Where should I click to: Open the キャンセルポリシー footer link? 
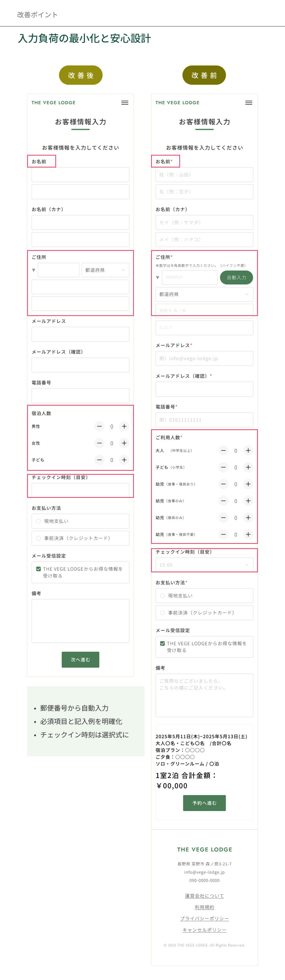tap(204, 930)
